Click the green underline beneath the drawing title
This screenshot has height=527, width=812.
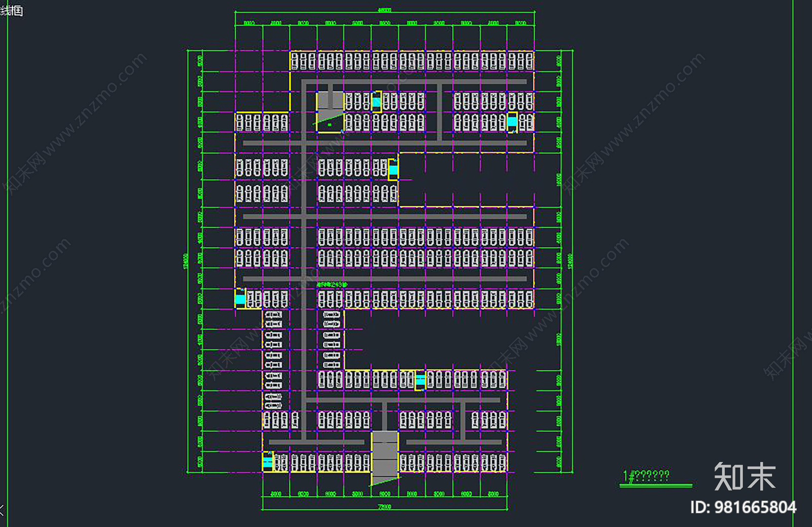[656, 486]
